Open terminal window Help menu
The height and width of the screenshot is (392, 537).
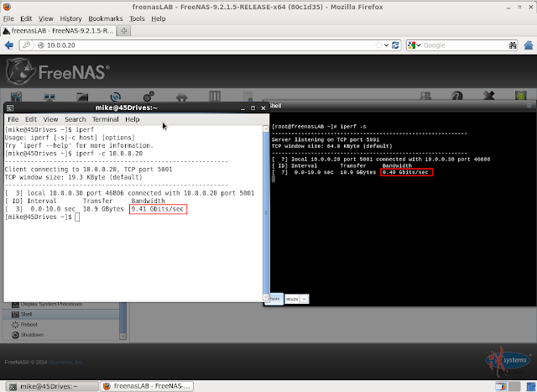(x=133, y=119)
